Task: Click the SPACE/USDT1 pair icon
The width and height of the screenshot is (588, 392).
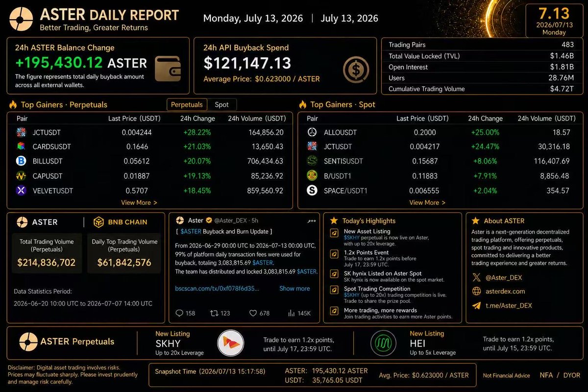Action: (x=312, y=190)
